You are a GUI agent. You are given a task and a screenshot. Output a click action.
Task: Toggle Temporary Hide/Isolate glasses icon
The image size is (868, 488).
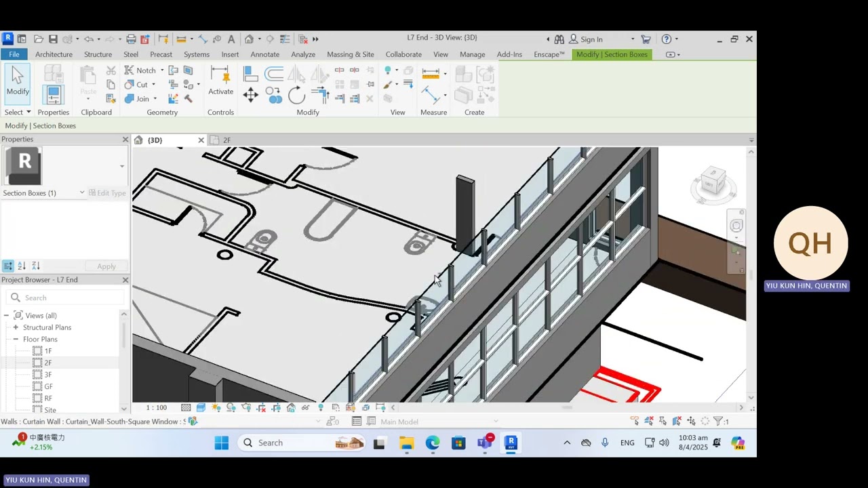306,407
